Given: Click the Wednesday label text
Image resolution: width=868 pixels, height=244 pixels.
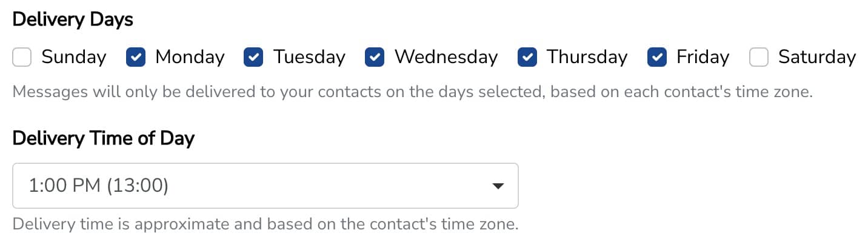Looking at the screenshot, I should tap(446, 57).
